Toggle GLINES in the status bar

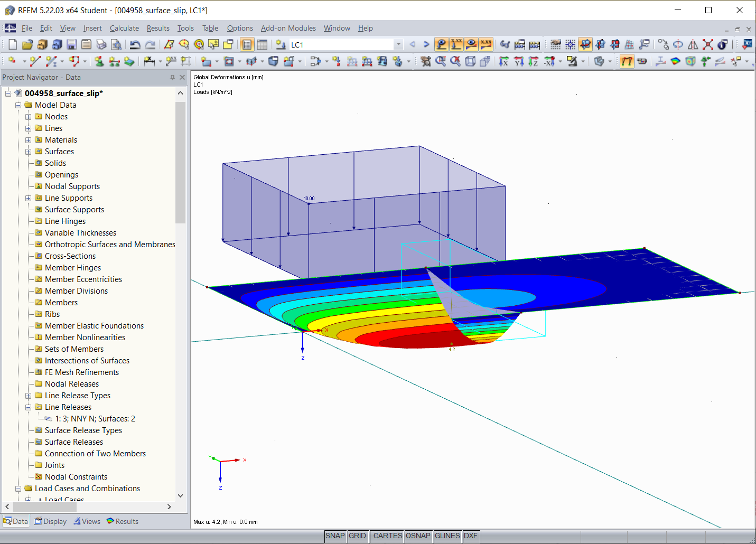click(x=447, y=536)
